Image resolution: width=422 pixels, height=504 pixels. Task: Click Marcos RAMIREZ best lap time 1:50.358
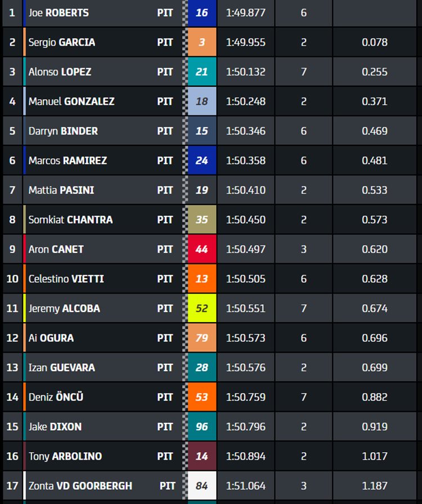[246, 160]
